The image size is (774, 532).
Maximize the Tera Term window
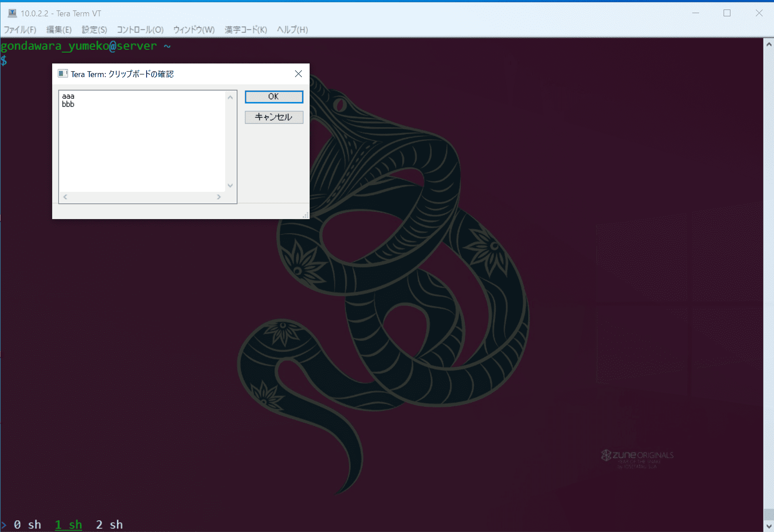(x=727, y=13)
